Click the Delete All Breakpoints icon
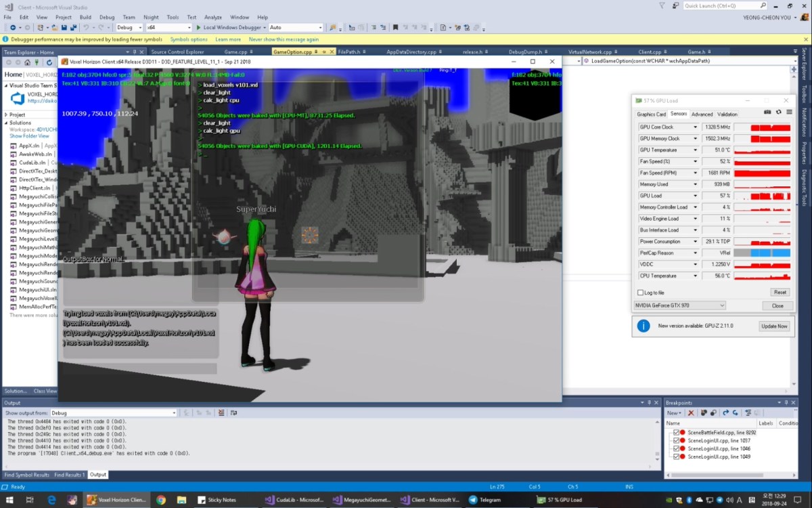This screenshot has height=508, width=812. pyautogui.click(x=704, y=412)
